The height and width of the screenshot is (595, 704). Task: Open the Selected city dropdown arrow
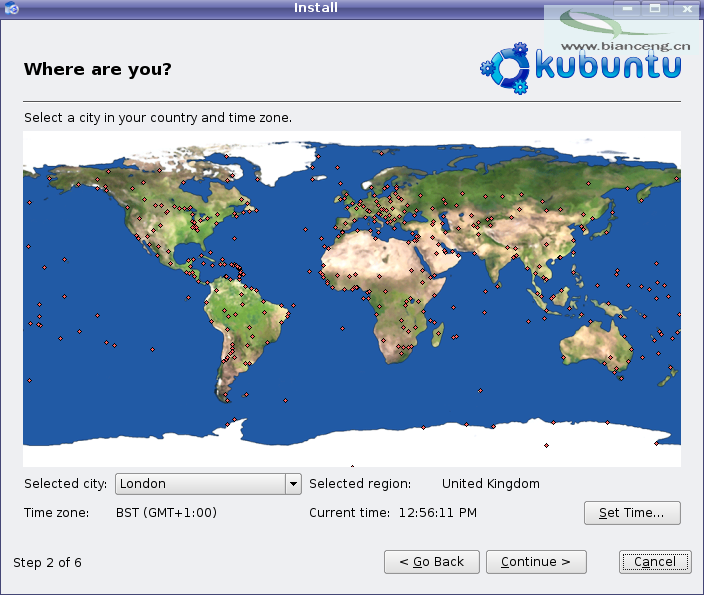tap(293, 484)
